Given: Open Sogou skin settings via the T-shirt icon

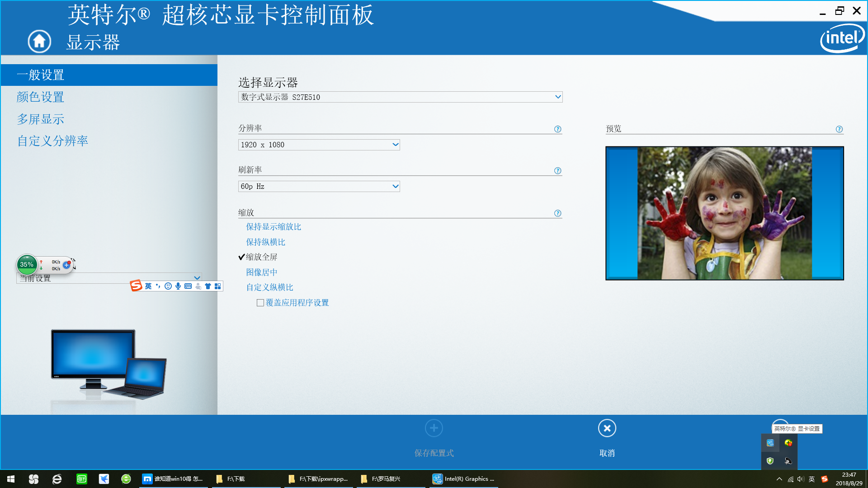Looking at the screenshot, I should tap(208, 286).
